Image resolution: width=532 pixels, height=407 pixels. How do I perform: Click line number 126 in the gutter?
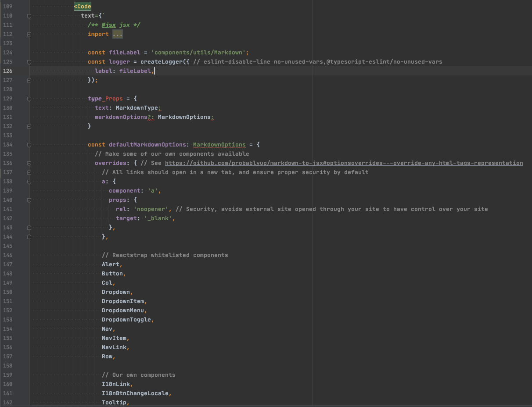point(7,71)
